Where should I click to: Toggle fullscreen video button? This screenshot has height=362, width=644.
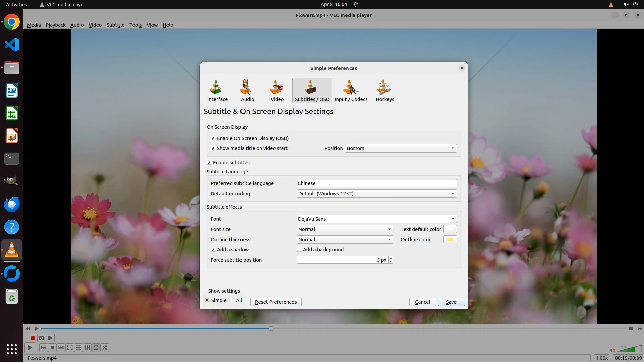[70, 348]
